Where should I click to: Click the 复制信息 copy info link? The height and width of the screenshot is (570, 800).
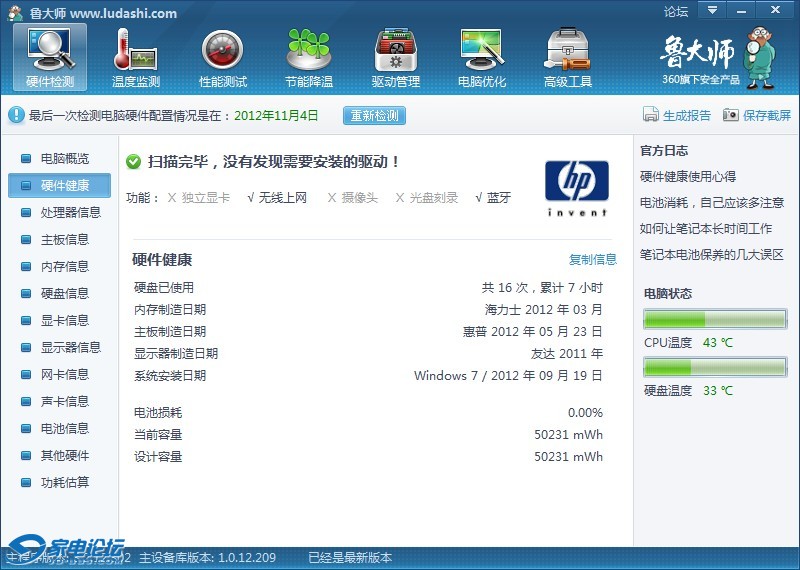click(593, 259)
